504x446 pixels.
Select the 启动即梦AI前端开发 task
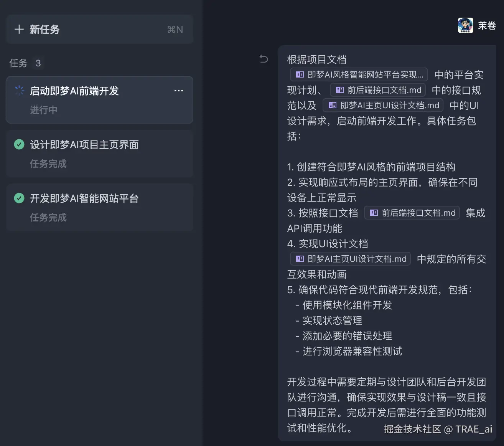(74, 91)
